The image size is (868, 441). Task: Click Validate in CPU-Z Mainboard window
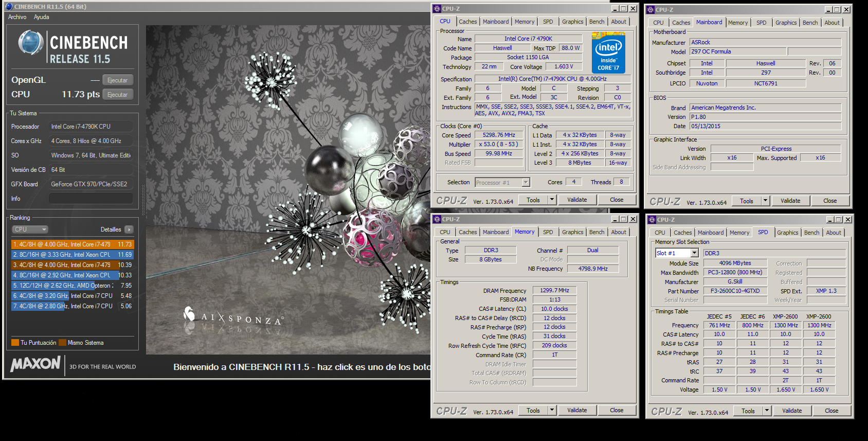tap(790, 201)
